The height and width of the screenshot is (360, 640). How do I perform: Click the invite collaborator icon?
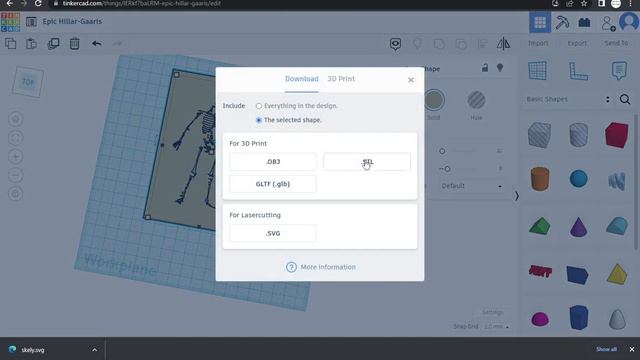tap(608, 23)
